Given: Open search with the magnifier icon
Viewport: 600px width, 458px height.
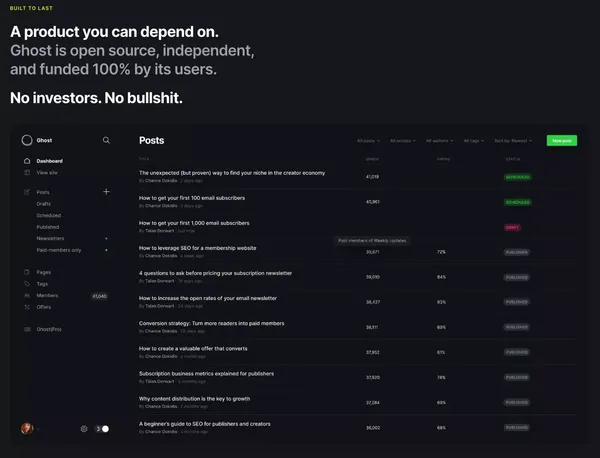Looking at the screenshot, I should 106,140.
